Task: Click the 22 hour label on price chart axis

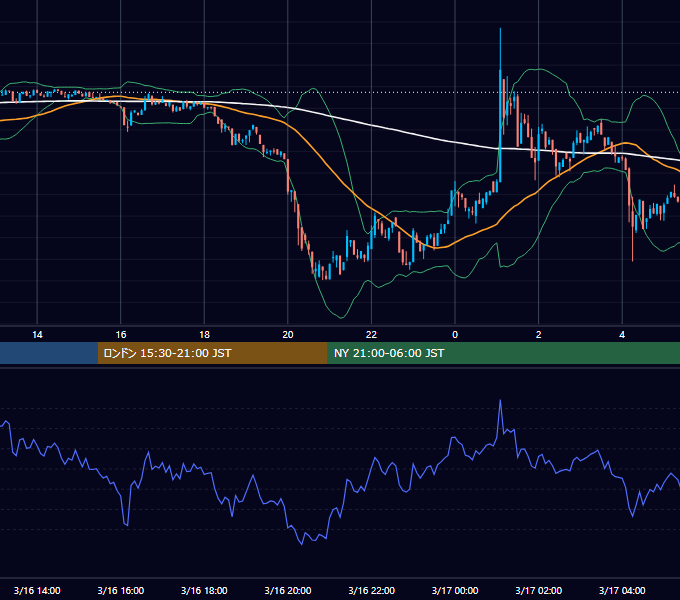Action: click(x=371, y=335)
